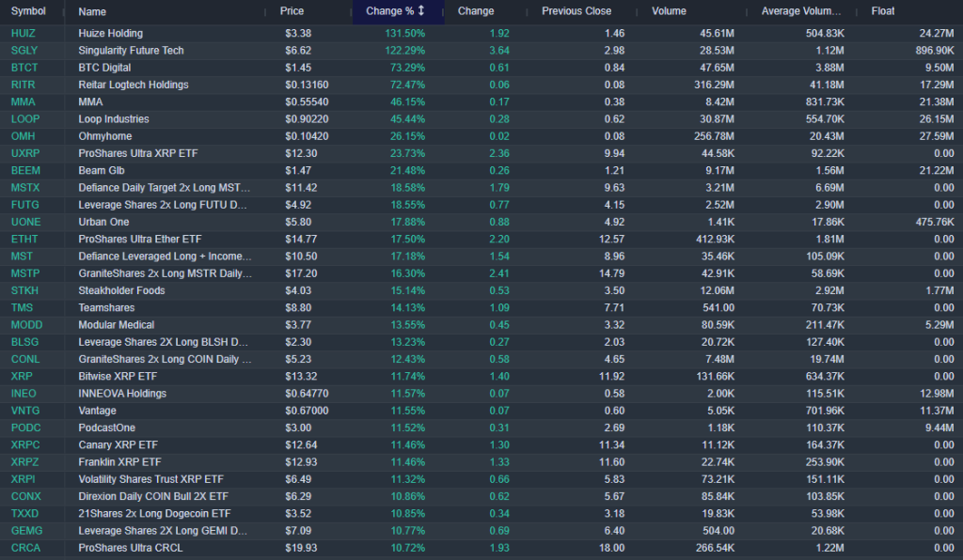Screen dimensions: 963x560
Task: Open UXRP ticker symbol
Action: tap(24, 153)
